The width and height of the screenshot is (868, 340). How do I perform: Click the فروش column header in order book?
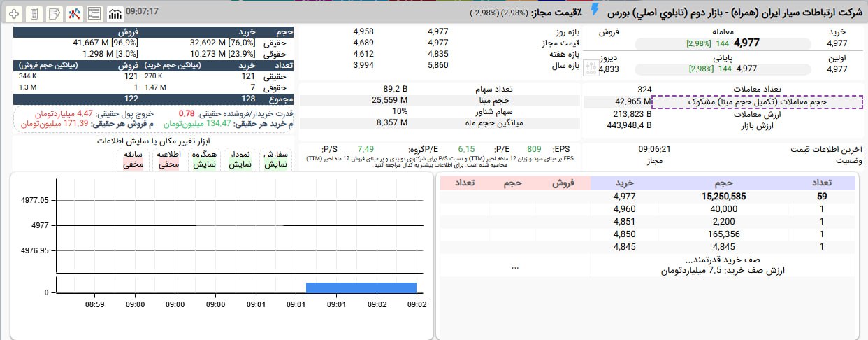(563, 183)
